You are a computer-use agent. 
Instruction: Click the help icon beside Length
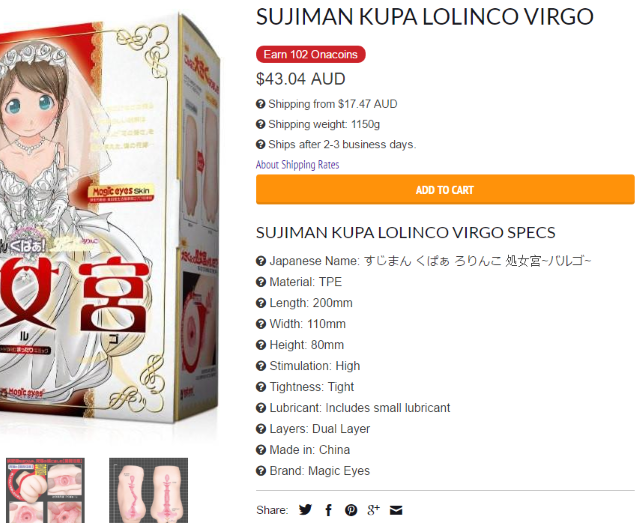261,303
